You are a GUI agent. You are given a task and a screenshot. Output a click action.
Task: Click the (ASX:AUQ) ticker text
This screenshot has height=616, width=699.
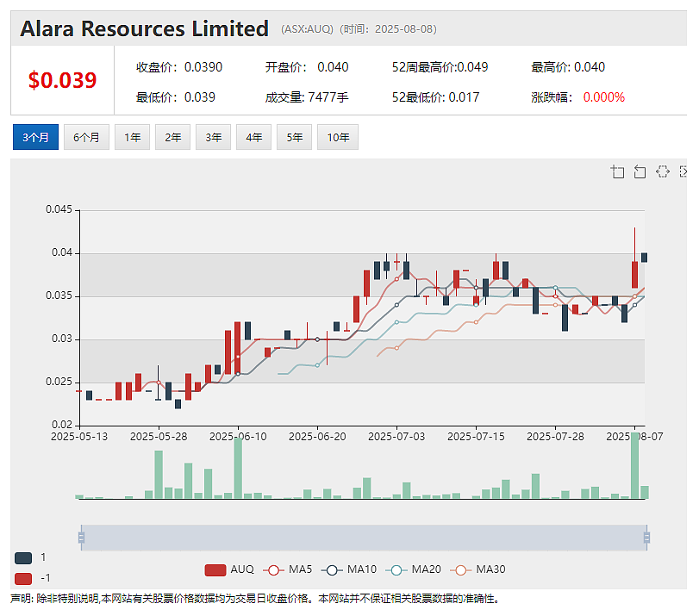307,29
